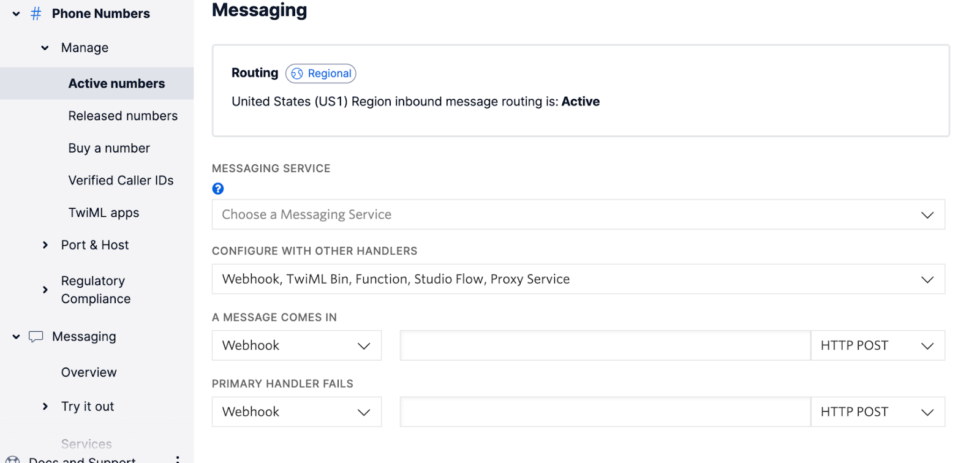980x463 pixels.
Task: Click the Manage sidebar label
Action: coord(85,48)
